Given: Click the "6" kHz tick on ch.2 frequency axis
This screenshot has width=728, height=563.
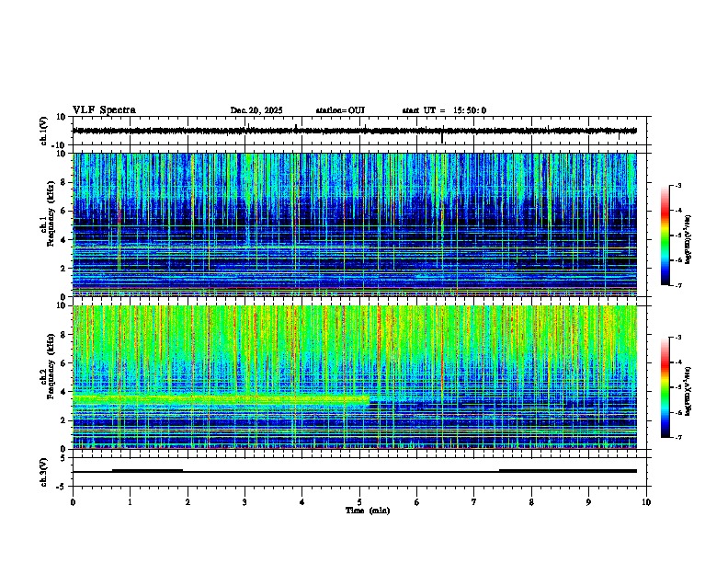Looking at the screenshot, I should point(63,363).
